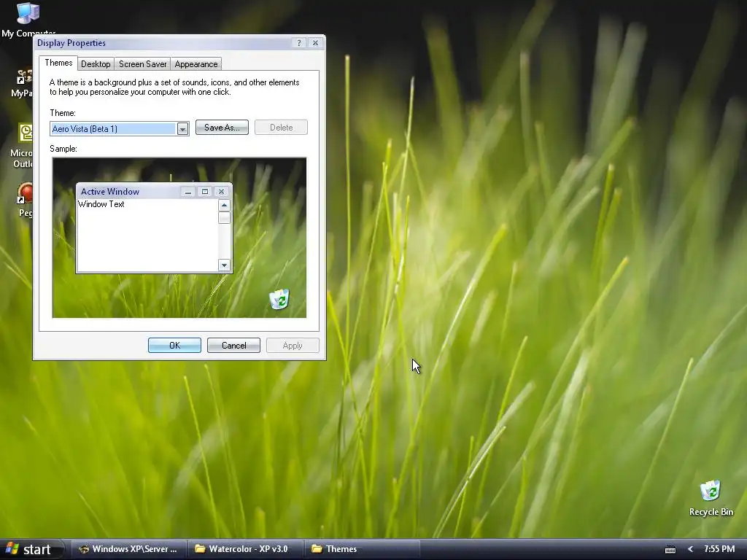Click the Cancel button
747x560 pixels.
click(233, 345)
